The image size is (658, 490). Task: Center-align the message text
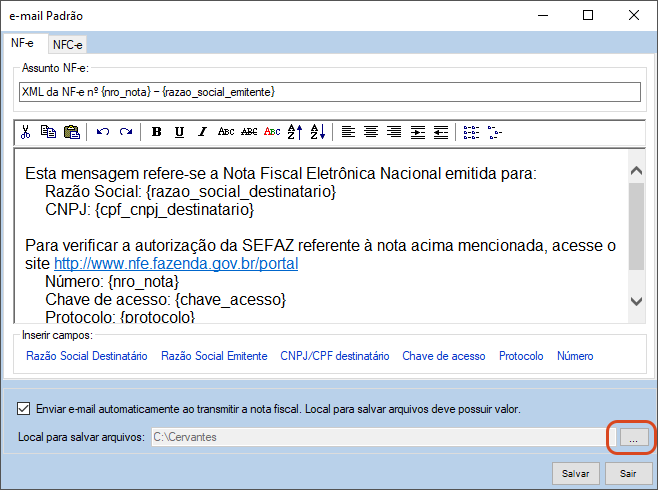[x=371, y=132]
